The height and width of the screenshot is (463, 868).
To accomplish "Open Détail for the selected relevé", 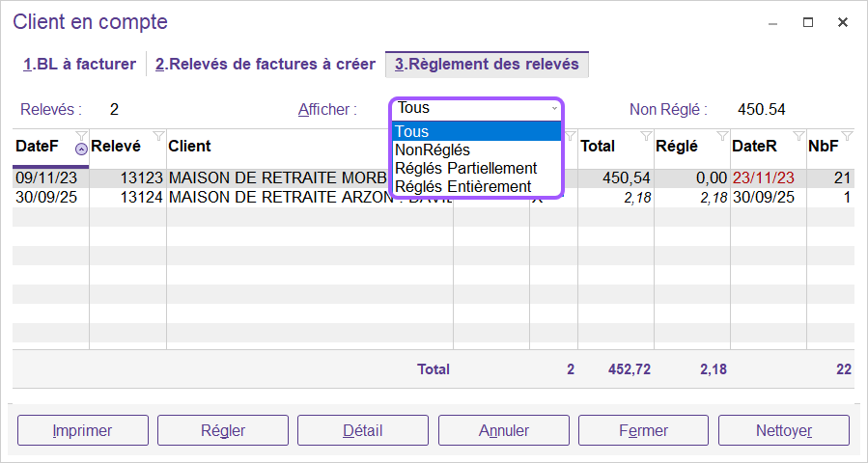I will click(x=363, y=430).
